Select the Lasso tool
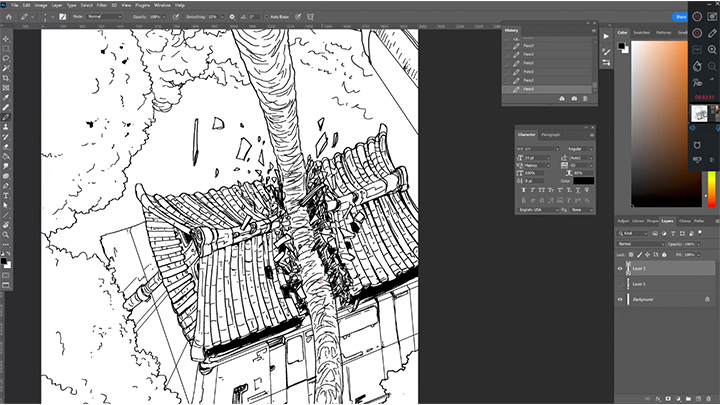The width and height of the screenshot is (720, 405). point(6,58)
